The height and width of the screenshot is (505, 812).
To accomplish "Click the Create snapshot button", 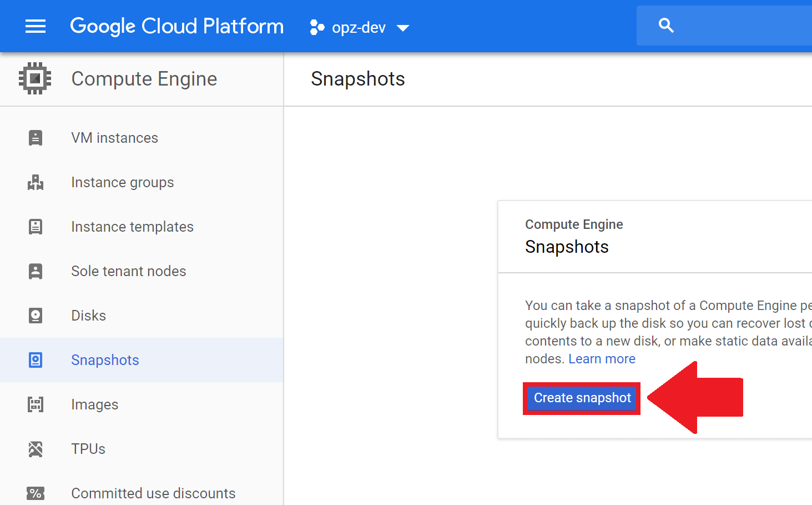I will tap(582, 398).
